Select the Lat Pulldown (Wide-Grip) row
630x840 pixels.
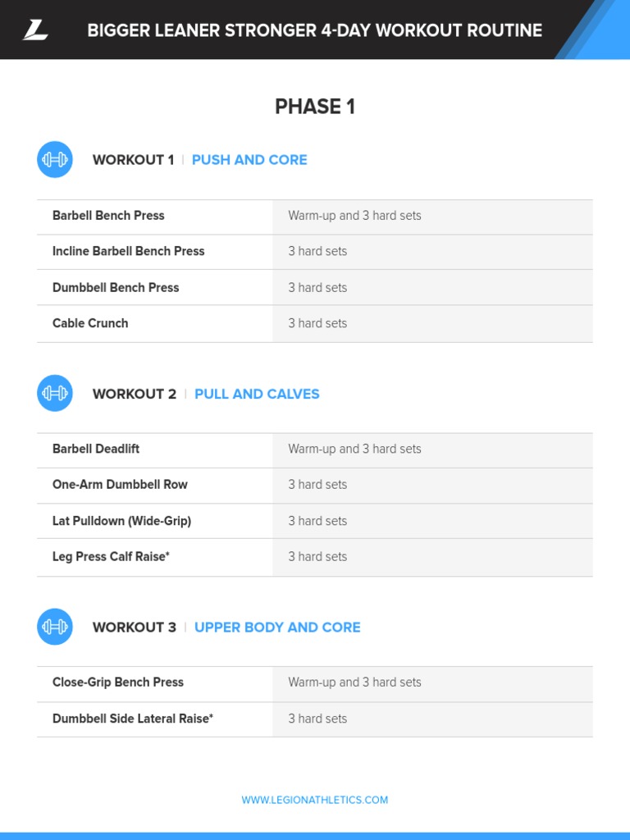coord(314,521)
